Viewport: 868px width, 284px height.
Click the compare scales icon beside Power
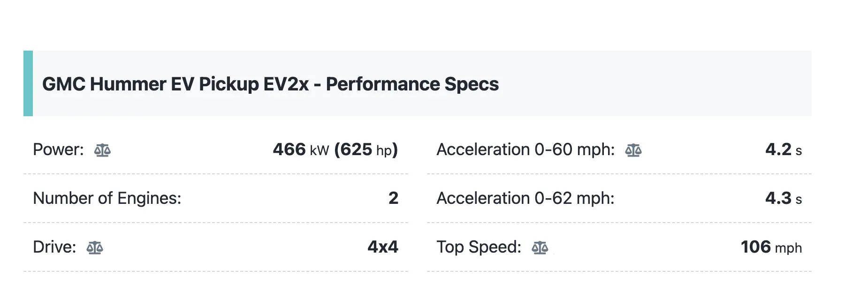[x=102, y=150]
